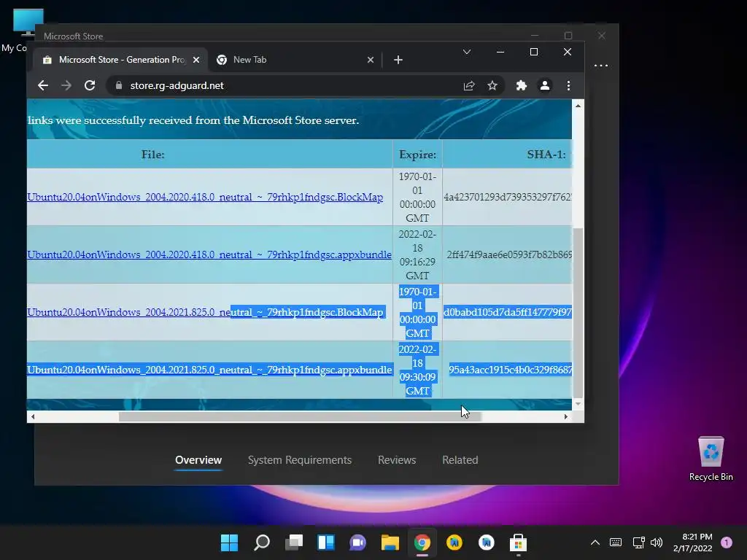Viewport: 747px width, 560px height.
Task: Click the site lock icon in address bar
Action: (x=119, y=86)
